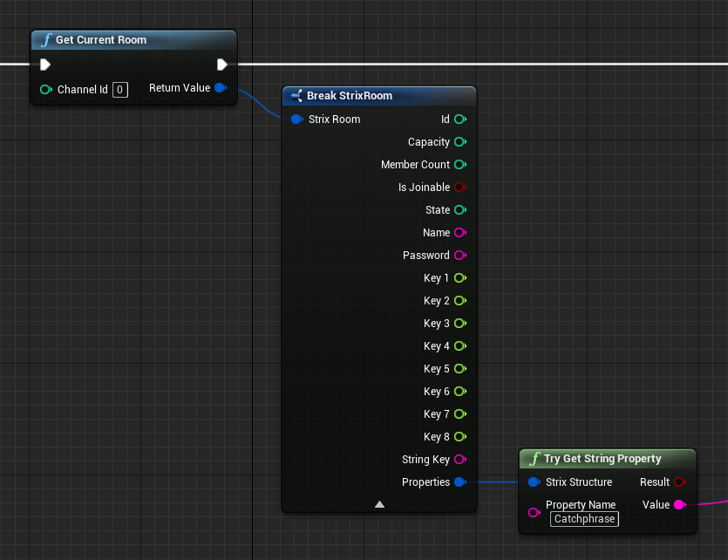
Task: Edit the Catchphrase property name field
Action: pos(584,519)
